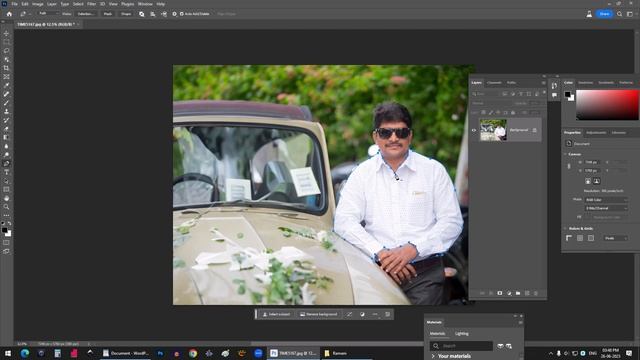
Task: Set canvas to landscape orientation
Action: (596, 181)
